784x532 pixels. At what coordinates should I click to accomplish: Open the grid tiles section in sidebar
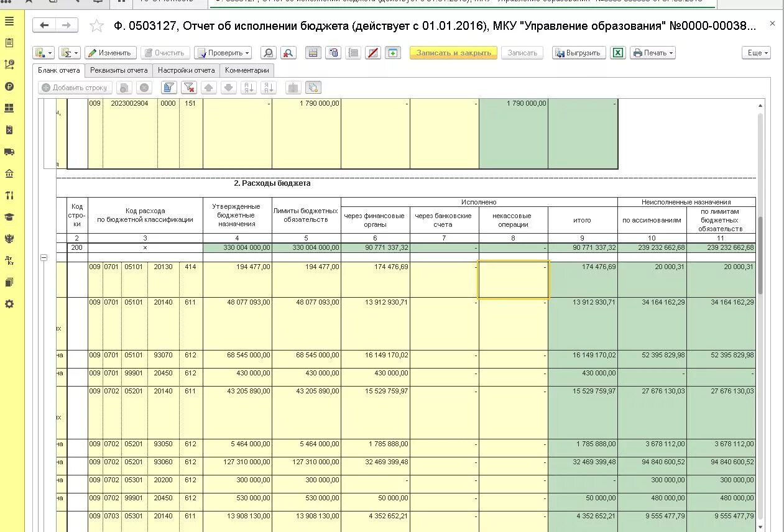click(x=9, y=108)
